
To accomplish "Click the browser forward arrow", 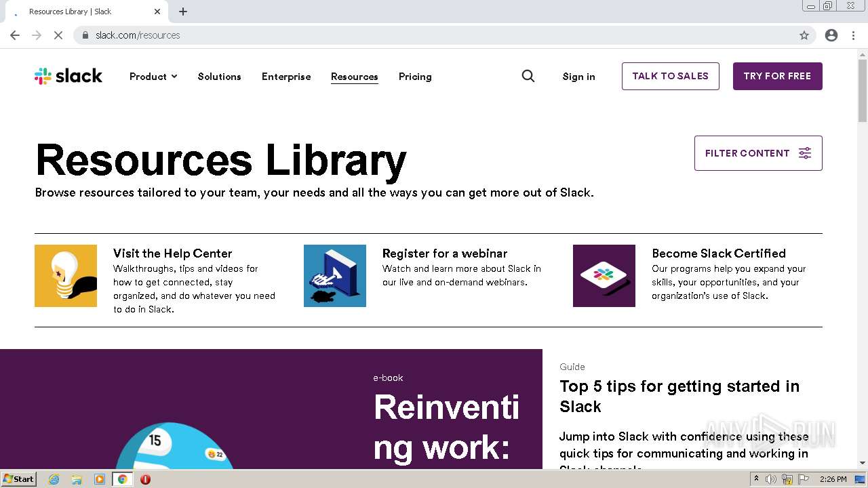I will click(37, 35).
